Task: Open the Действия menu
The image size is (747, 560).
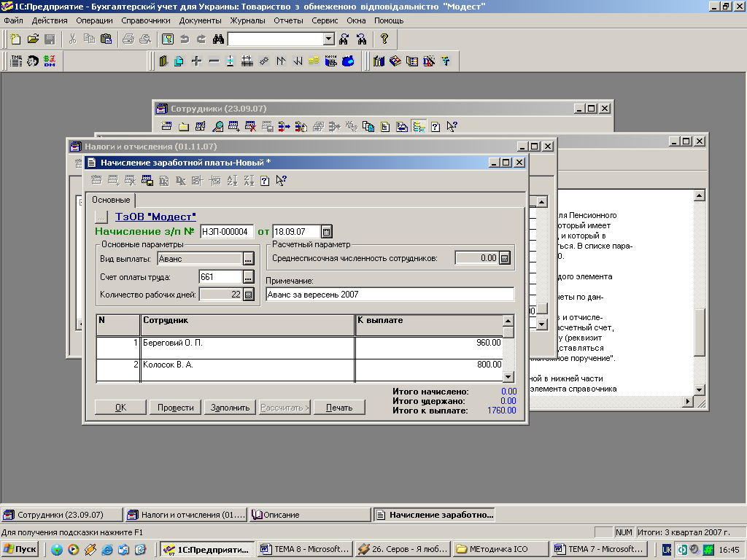Action: 50,20
